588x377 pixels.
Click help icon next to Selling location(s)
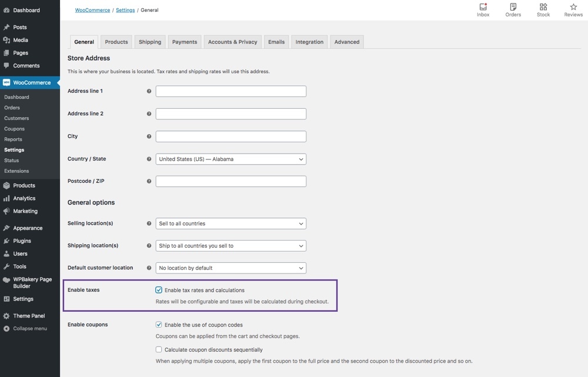tap(149, 223)
